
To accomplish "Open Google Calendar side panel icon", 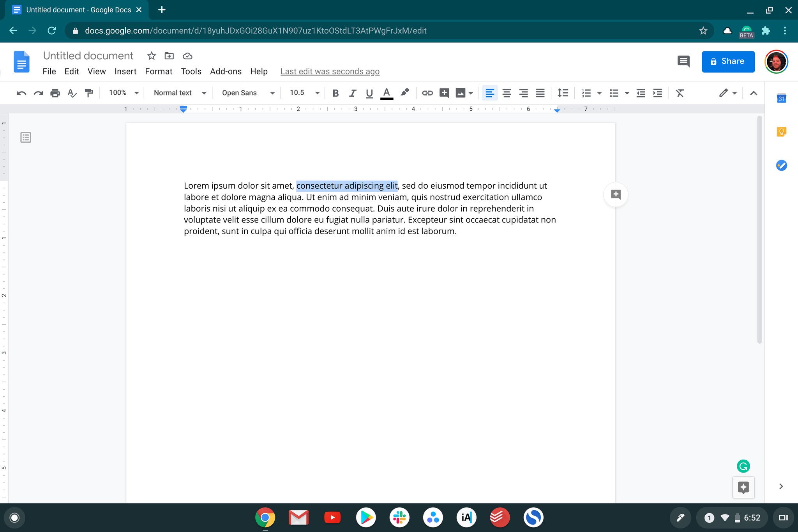I will click(x=781, y=98).
